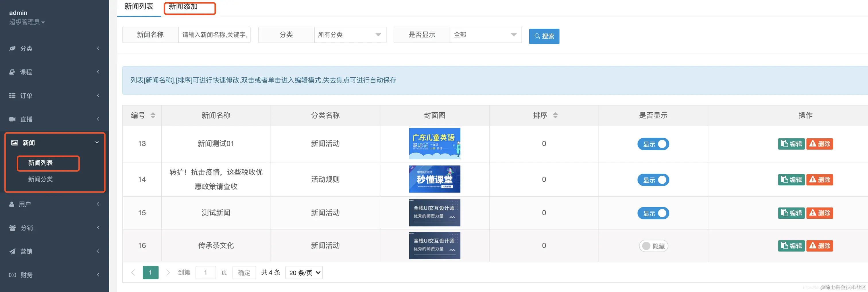
Task: Expand the 财务 sidebar chevron
Action: 98,275
